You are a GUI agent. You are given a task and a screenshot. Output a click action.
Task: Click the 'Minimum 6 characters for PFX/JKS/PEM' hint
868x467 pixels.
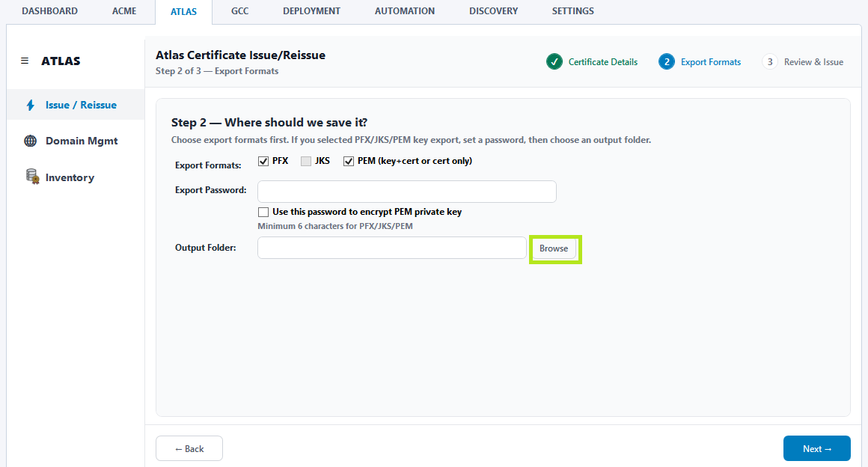pyautogui.click(x=335, y=226)
